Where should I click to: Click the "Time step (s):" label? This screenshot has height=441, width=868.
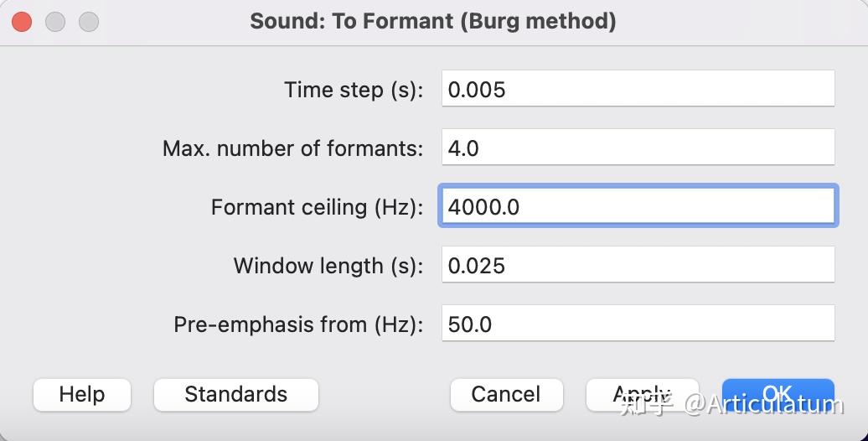[x=354, y=90]
